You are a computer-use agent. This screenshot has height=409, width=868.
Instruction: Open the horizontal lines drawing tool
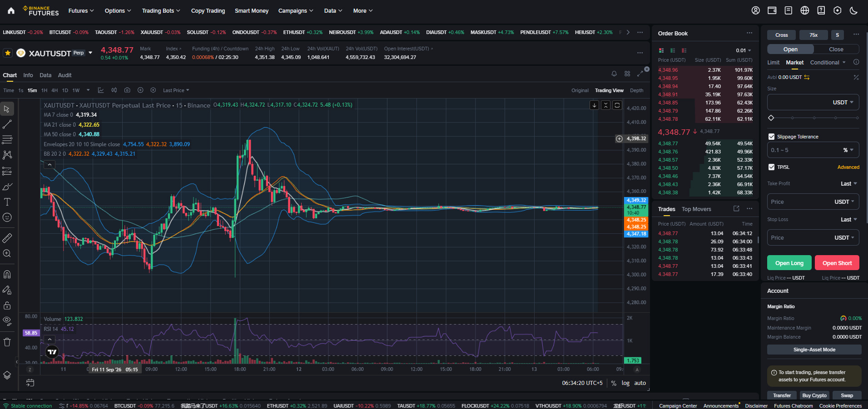tap(7, 139)
